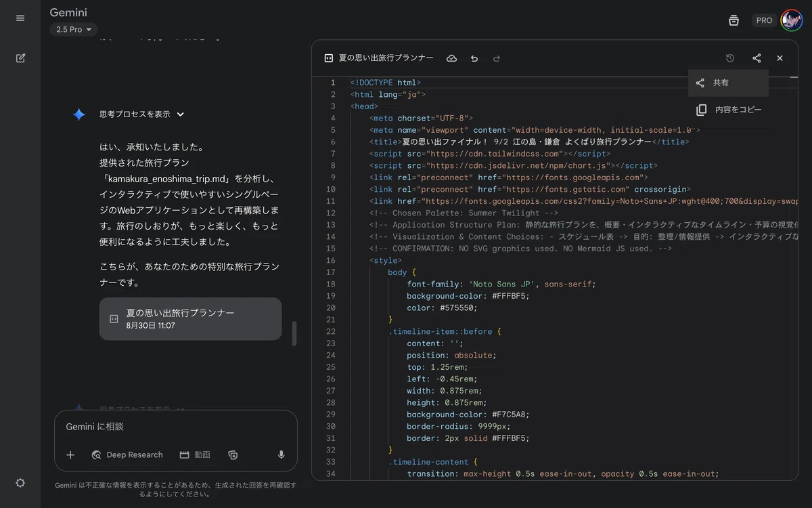812x508 pixels.
Task: Expand 思考プロセスを表示 chevron
Action: (181, 114)
